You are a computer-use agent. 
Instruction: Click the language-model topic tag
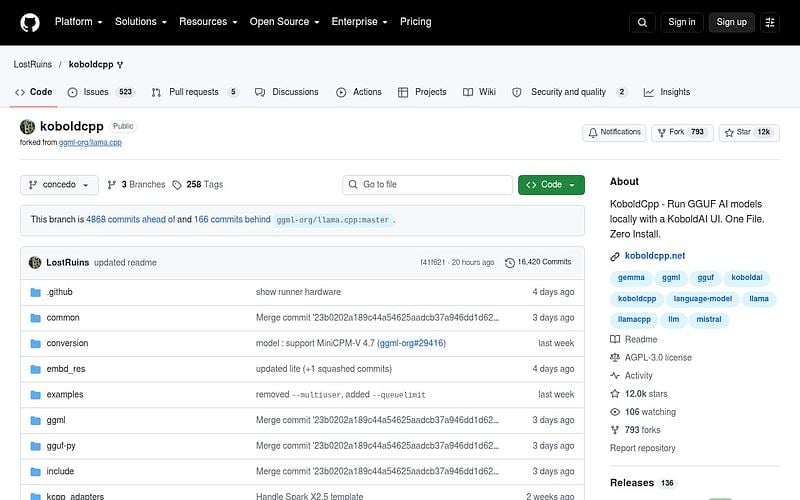(x=703, y=299)
